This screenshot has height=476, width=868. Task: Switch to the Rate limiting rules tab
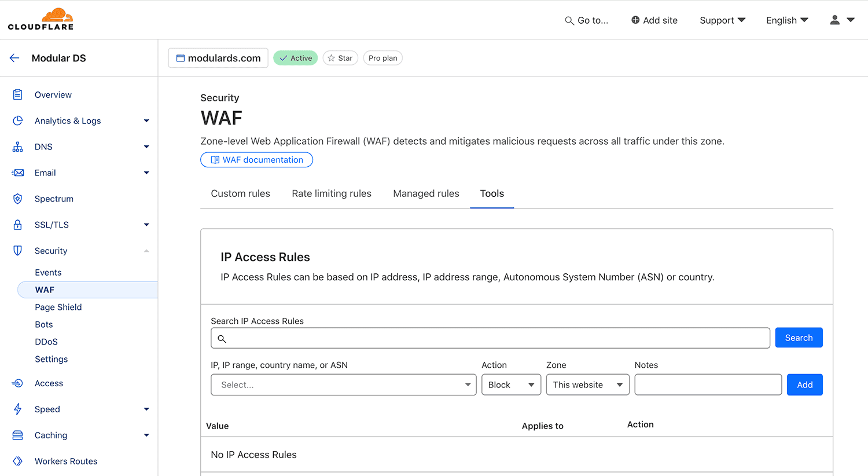point(332,193)
